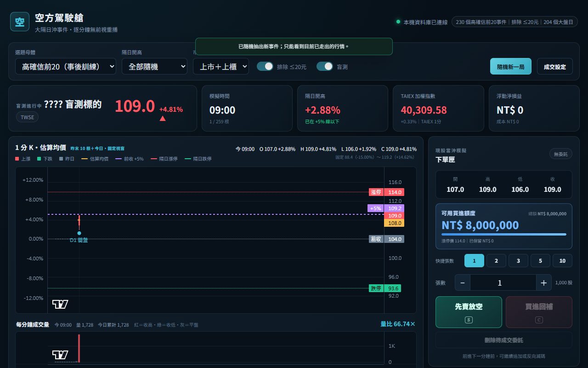Screen dimensions: 588x368
Task: Click the 張數 quantity input field
Action: [x=503, y=282]
